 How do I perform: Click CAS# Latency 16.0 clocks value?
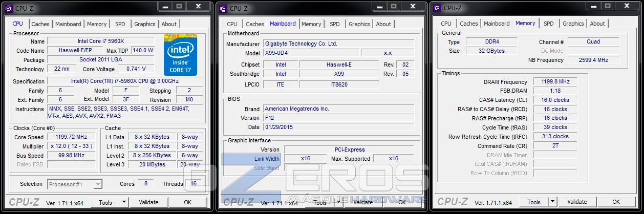(x=555, y=100)
